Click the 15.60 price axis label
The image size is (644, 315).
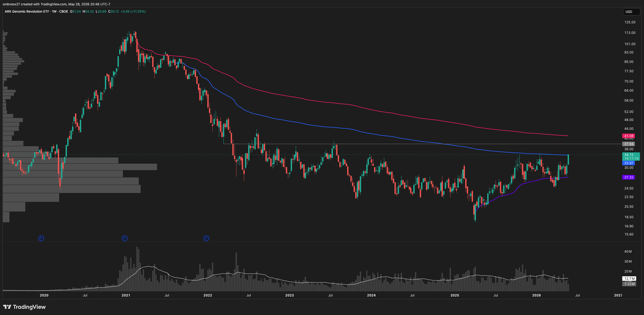(629, 235)
